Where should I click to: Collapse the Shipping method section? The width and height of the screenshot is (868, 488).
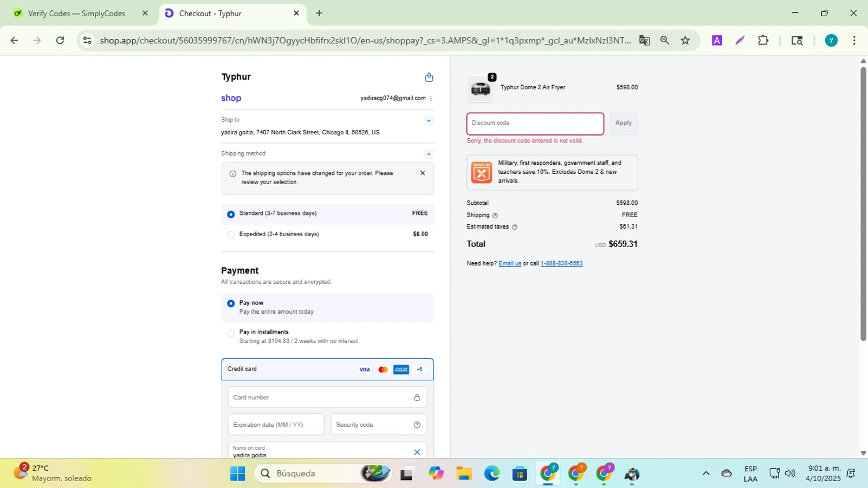point(428,154)
